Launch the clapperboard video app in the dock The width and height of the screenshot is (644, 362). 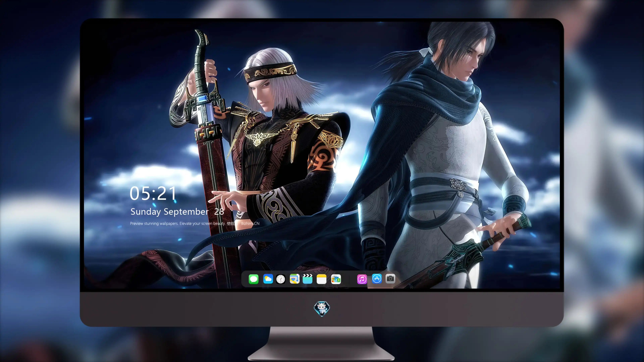(308, 279)
